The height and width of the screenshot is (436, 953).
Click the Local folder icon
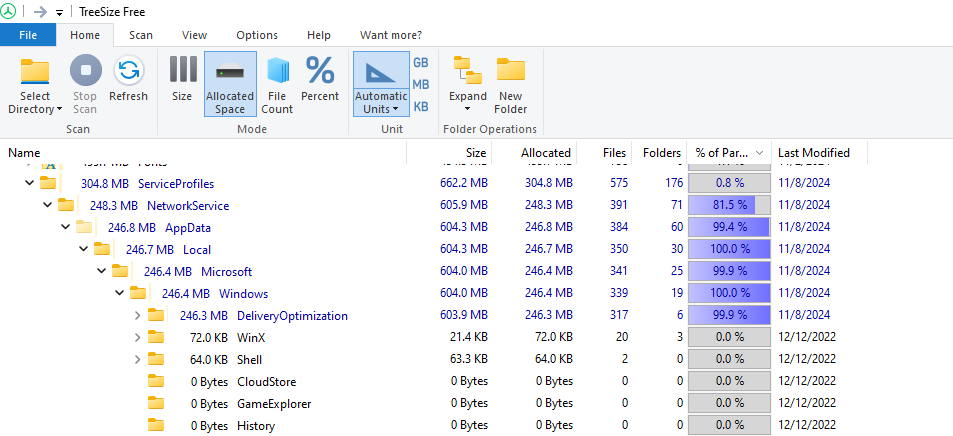tap(102, 249)
